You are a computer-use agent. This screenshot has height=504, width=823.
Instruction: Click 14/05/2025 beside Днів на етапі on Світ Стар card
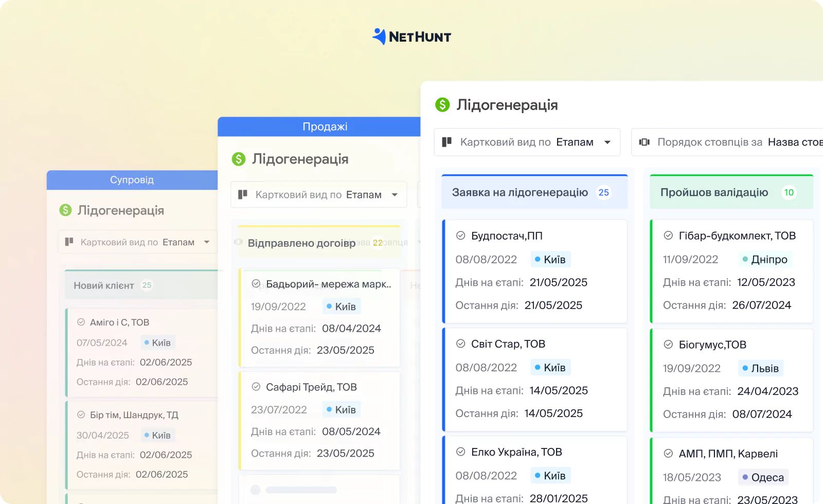[559, 390]
